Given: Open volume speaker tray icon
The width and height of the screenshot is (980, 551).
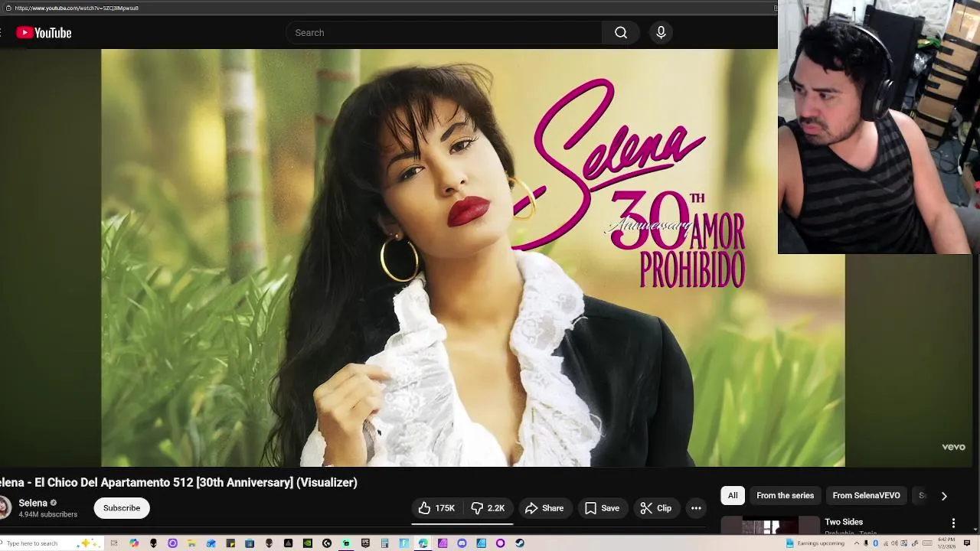Looking at the screenshot, I should (894, 543).
